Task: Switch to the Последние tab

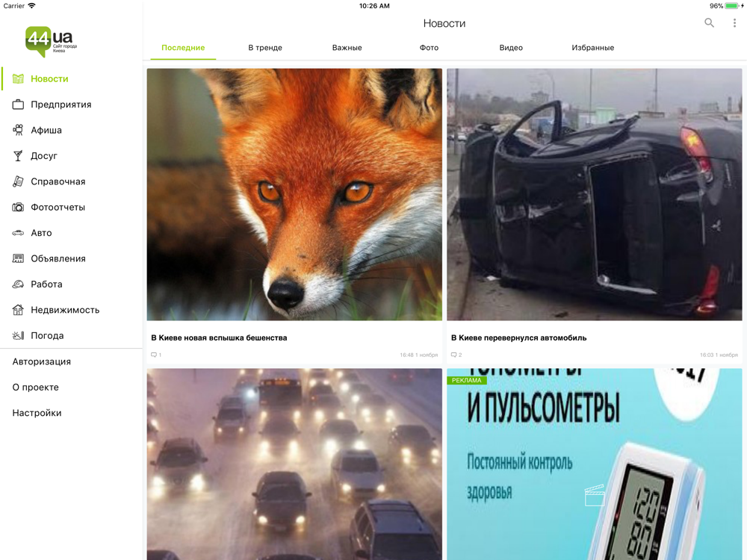Action: tap(183, 48)
